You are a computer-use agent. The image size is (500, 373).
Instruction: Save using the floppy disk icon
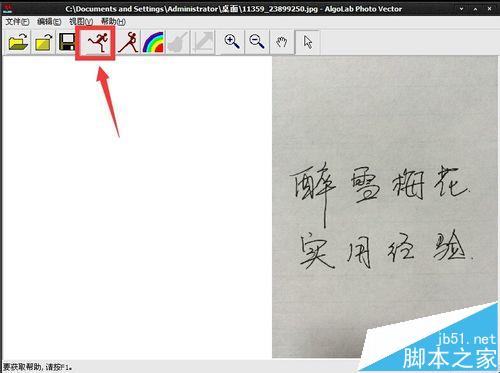[67, 42]
